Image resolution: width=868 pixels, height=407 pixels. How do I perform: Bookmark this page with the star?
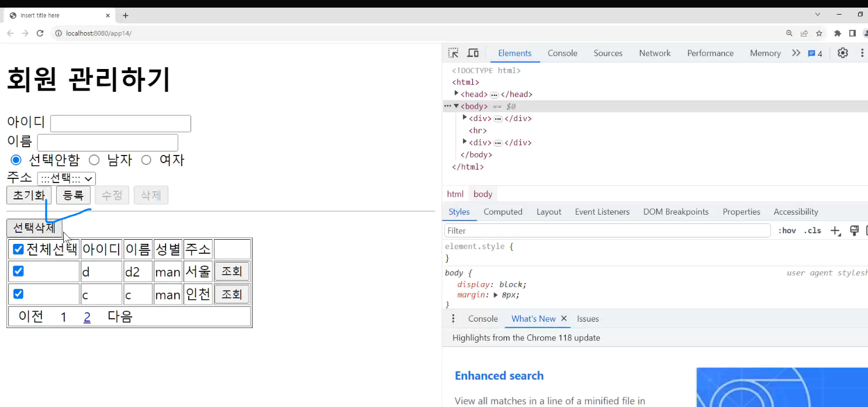[819, 33]
